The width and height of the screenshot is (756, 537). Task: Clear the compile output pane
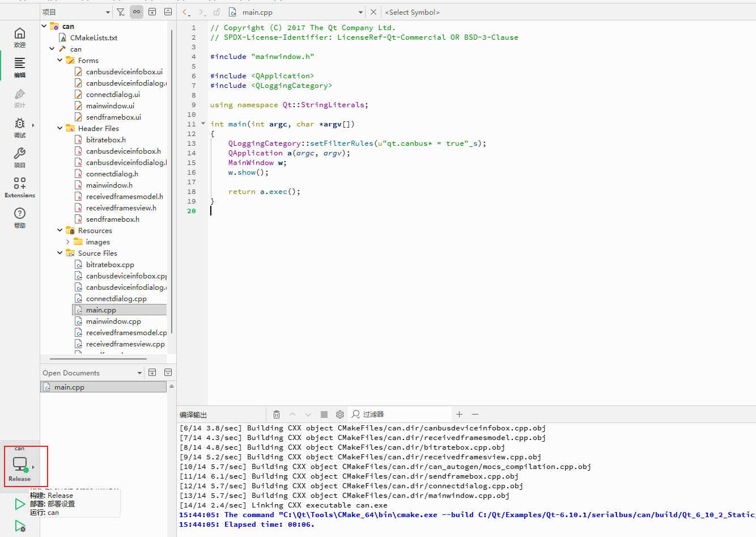277,415
